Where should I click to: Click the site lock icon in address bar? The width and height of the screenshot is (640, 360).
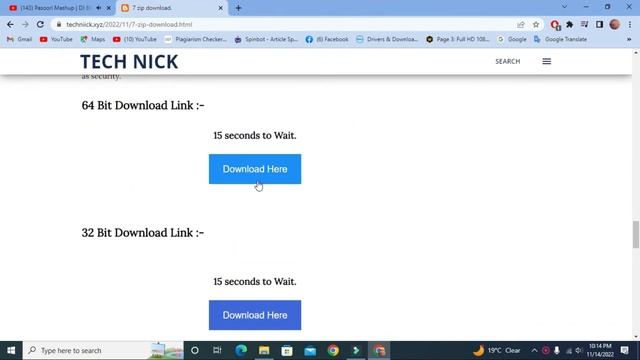tap(59, 24)
